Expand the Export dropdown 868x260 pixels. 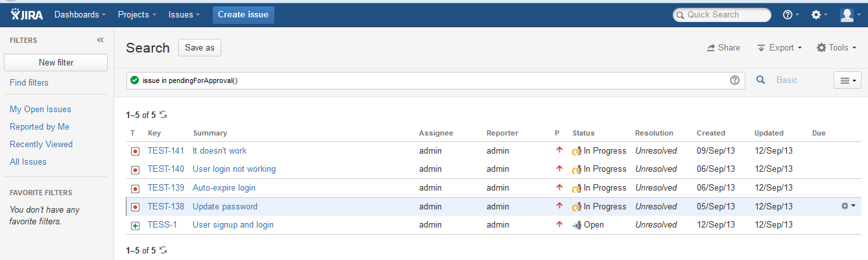coord(780,48)
